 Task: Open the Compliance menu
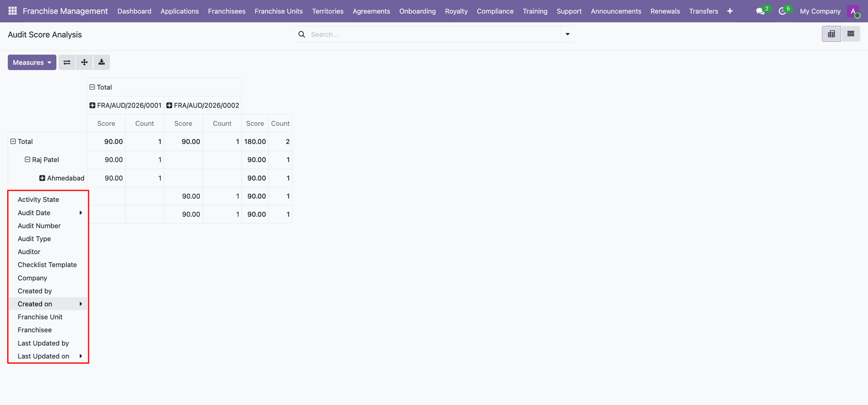tap(495, 11)
